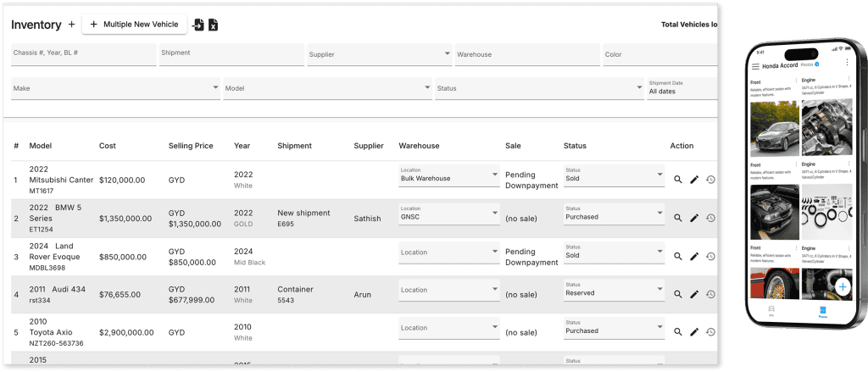Image resolution: width=868 pixels, height=372 pixels.
Task: Click chassis number MT1617
Action: [x=42, y=191]
